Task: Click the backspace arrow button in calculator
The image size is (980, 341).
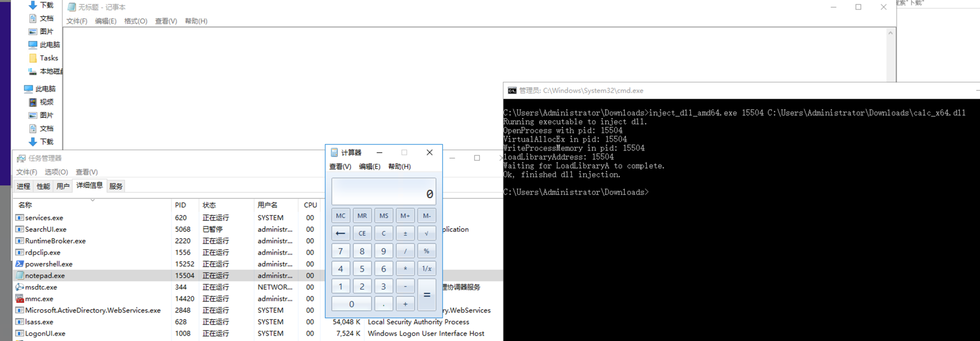Action: pyautogui.click(x=341, y=233)
